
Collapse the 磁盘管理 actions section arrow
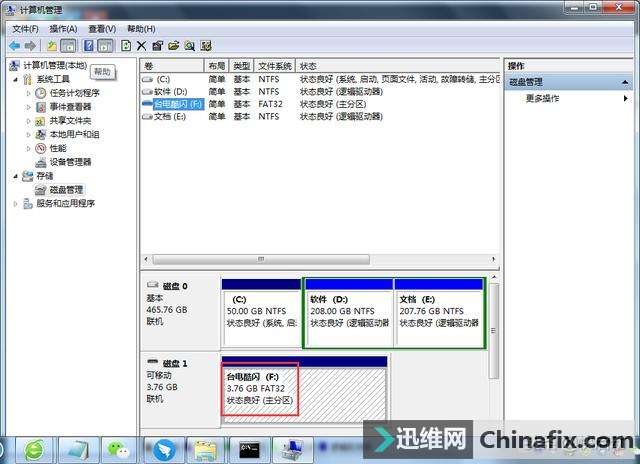625,82
